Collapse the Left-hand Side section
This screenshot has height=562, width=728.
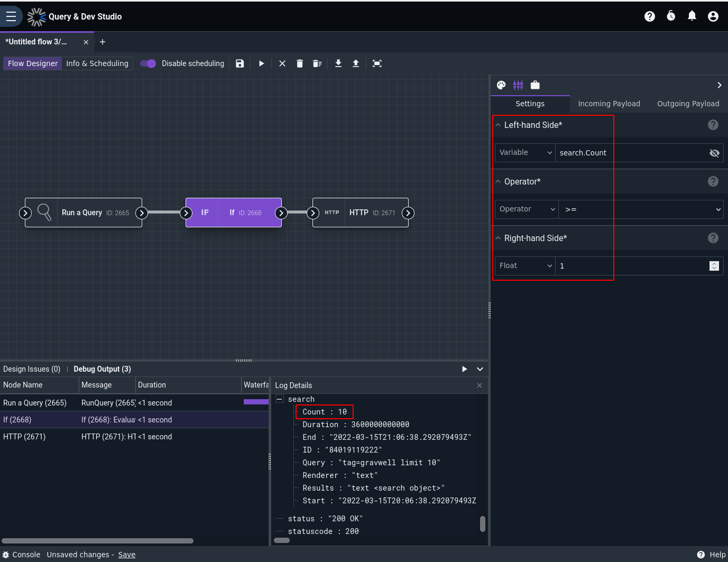click(498, 125)
